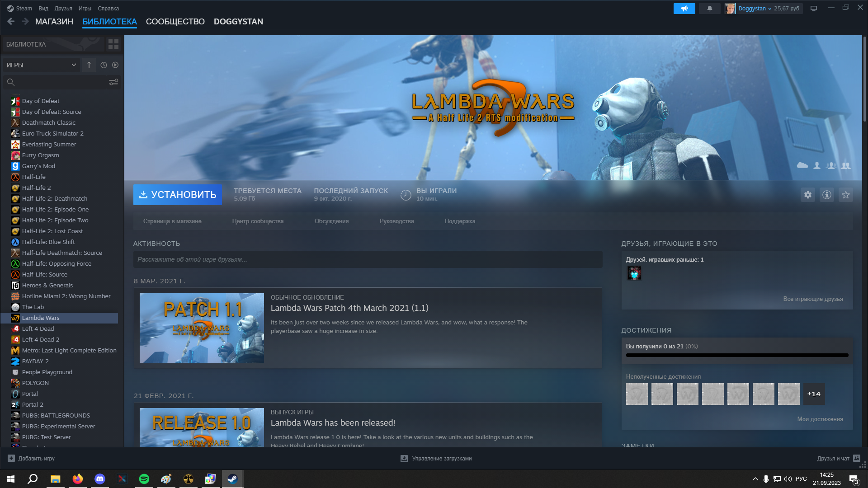Viewport: 868px width, 488px height.
Task: Click friend avatar who played before
Action: pos(634,273)
